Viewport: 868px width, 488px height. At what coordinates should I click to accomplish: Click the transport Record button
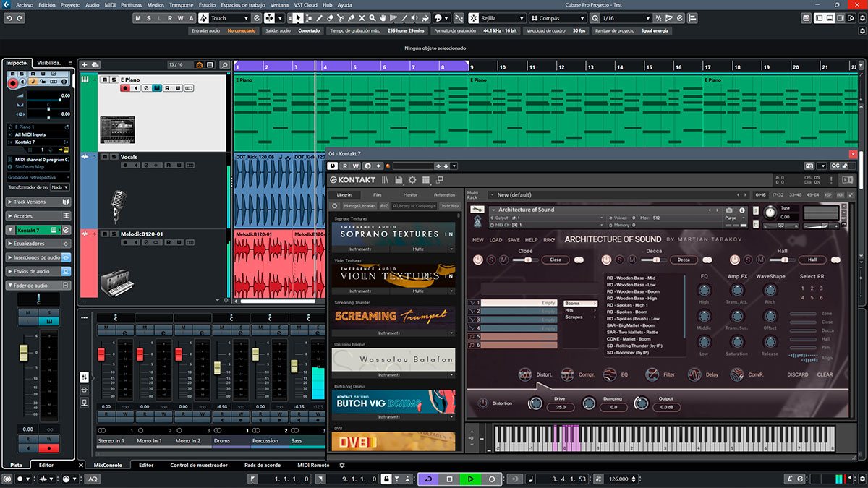(x=492, y=479)
